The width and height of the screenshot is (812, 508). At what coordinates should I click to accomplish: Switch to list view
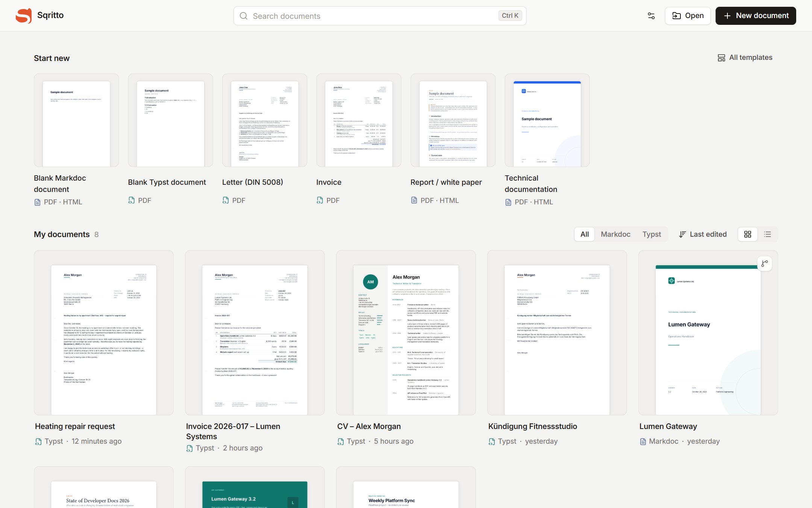[x=767, y=234]
